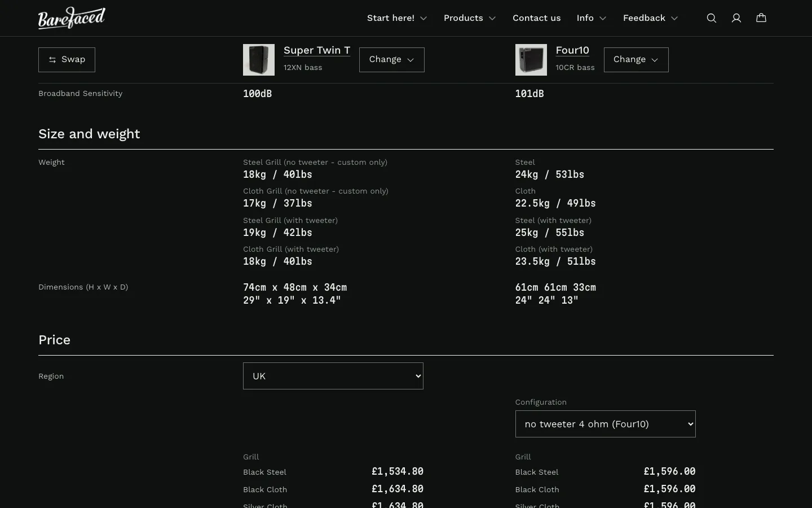
Task: Open Start here! menu
Action: [397, 18]
